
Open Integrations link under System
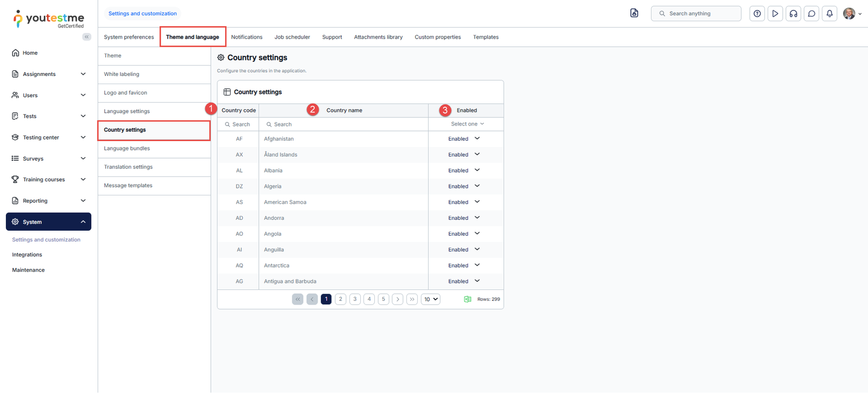point(27,255)
